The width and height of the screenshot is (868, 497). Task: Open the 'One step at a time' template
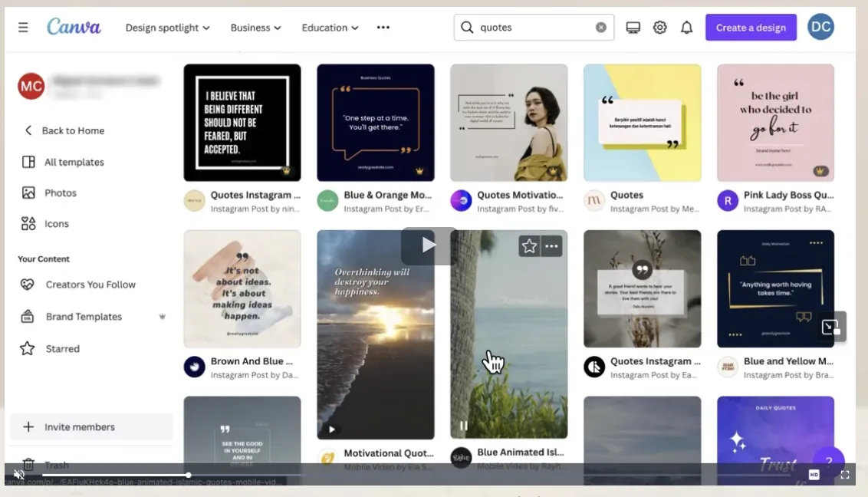375,122
